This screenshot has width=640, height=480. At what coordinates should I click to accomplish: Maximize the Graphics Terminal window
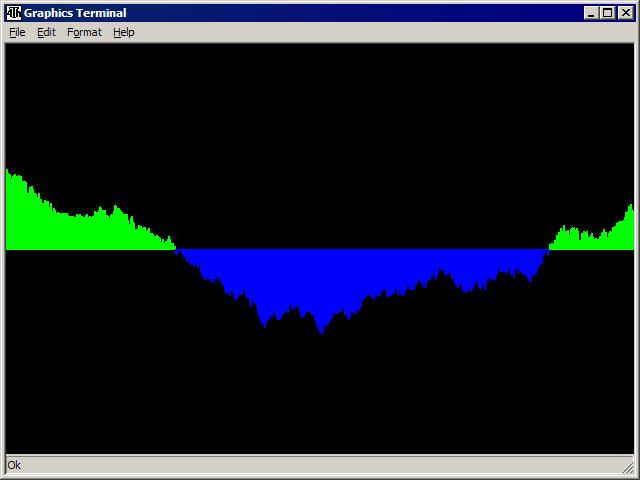607,13
